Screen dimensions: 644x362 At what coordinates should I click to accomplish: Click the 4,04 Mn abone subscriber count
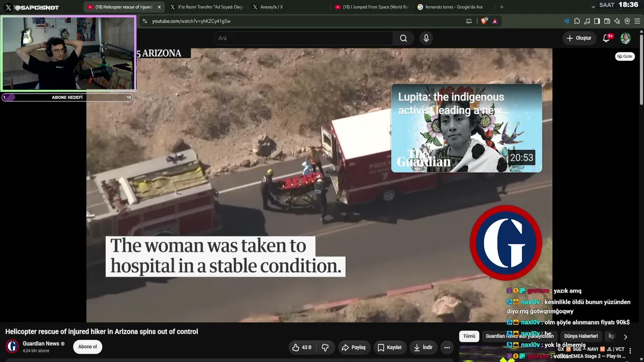pyautogui.click(x=36, y=351)
